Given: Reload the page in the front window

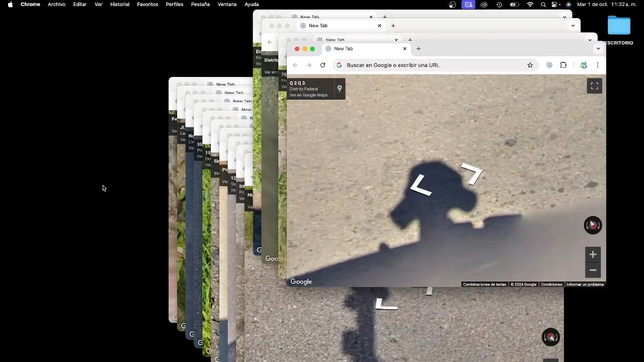Looking at the screenshot, I should (323, 65).
